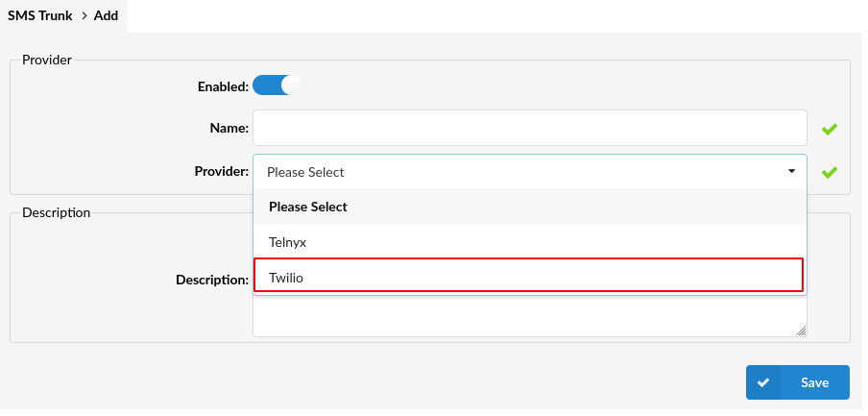The width and height of the screenshot is (868, 416).
Task: Click the green checkmark beside Provider
Action: (830, 172)
